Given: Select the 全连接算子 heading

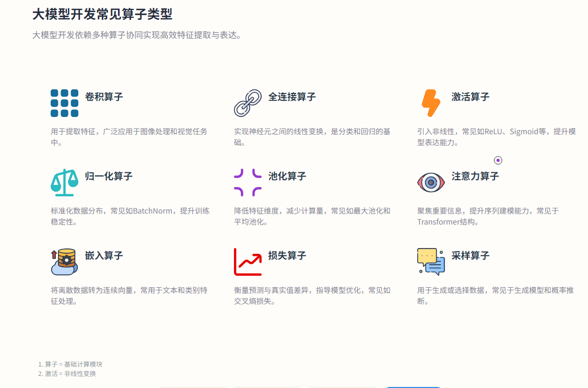Looking at the screenshot, I should click(292, 97).
